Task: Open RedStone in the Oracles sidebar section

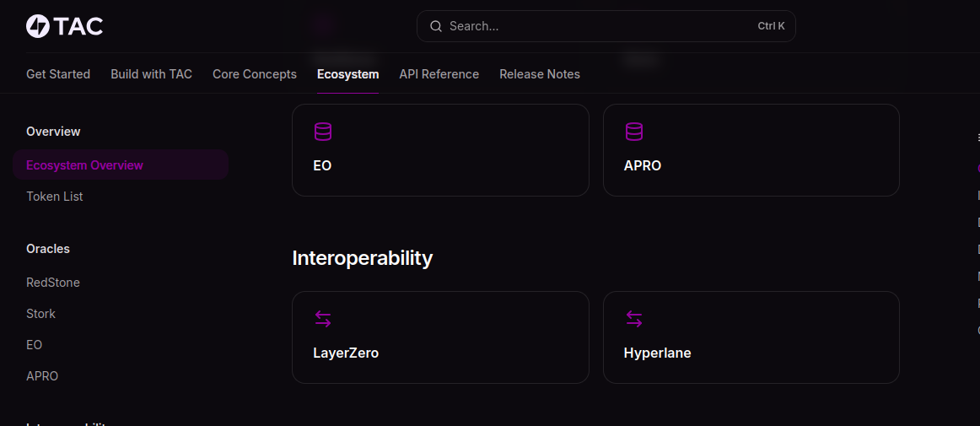Action: pyautogui.click(x=53, y=283)
